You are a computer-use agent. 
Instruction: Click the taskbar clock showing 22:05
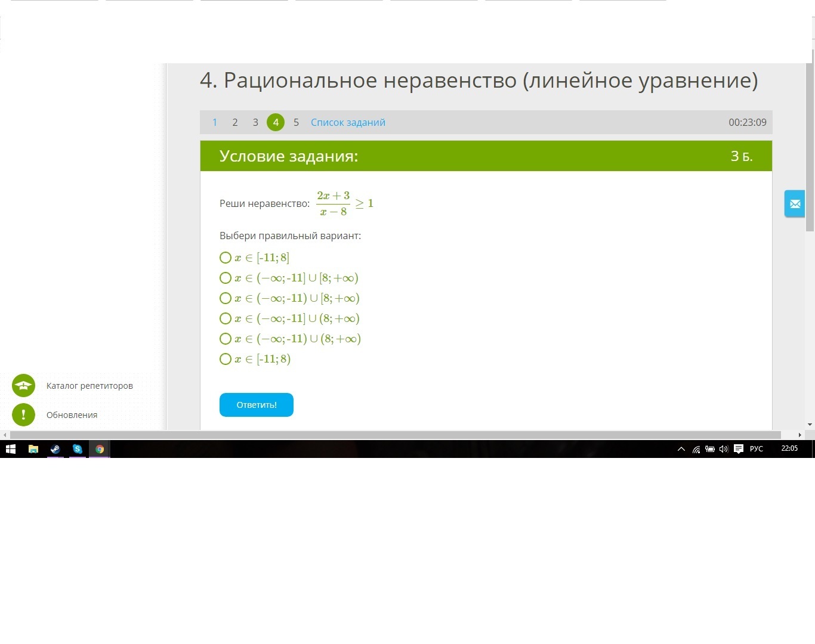789,448
